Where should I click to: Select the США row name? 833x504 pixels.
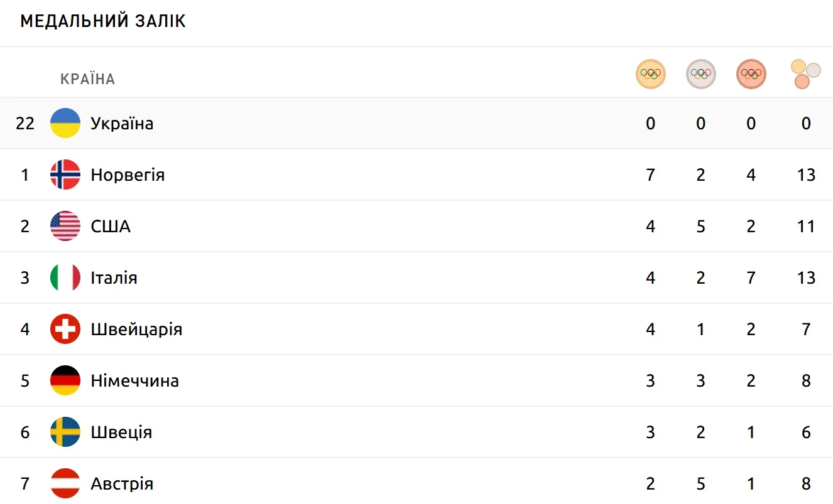point(111,226)
